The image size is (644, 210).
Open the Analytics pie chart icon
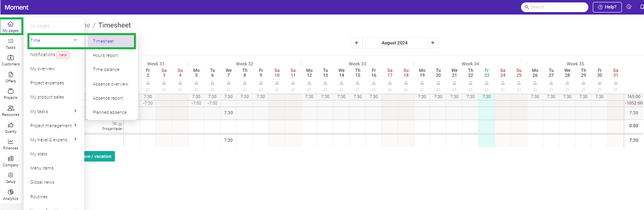10,195
